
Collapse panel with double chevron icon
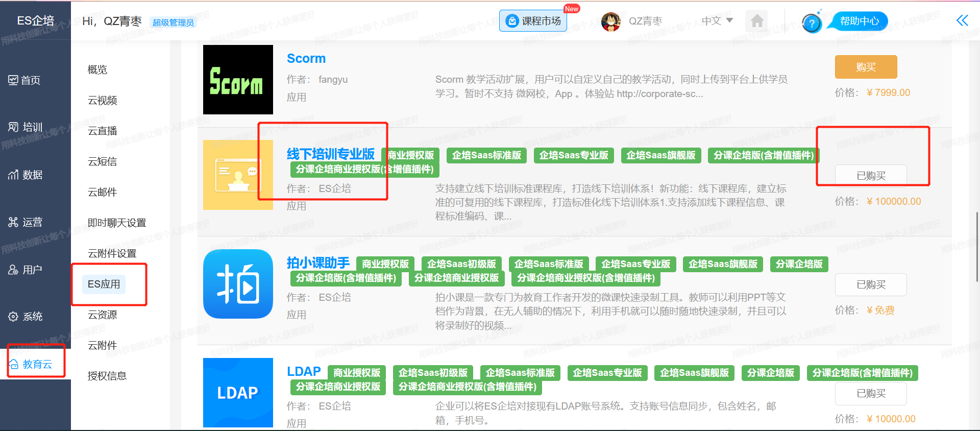point(962,20)
